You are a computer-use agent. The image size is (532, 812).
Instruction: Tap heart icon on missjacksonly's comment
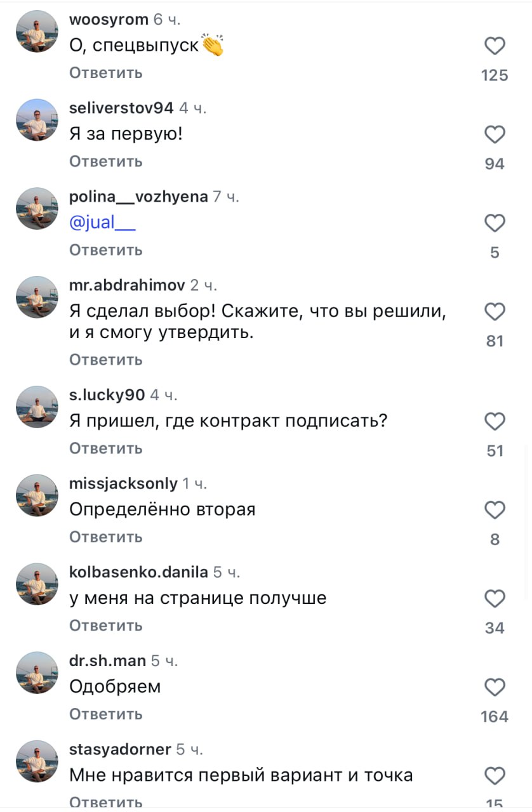point(495,510)
